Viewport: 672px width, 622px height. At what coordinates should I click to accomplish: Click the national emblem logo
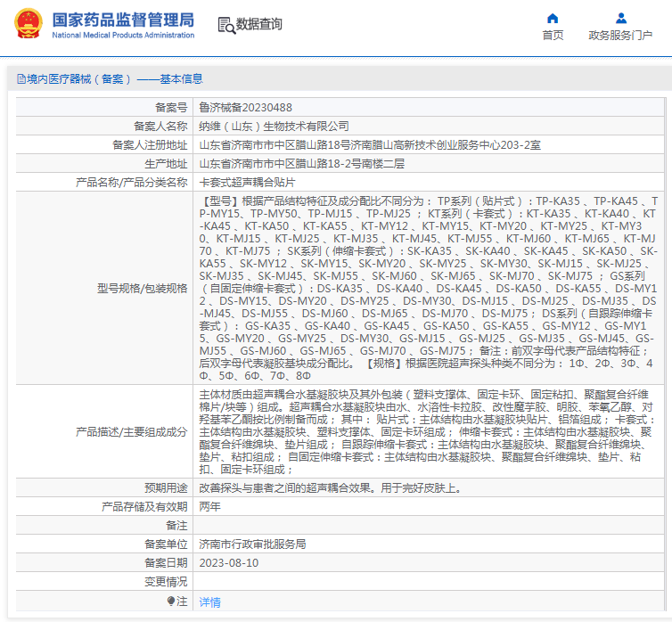pos(29,23)
